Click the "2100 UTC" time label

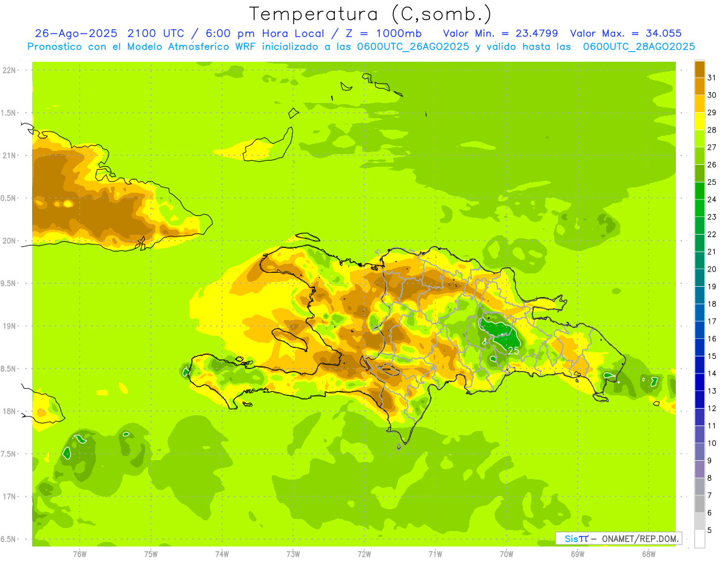coord(157,33)
